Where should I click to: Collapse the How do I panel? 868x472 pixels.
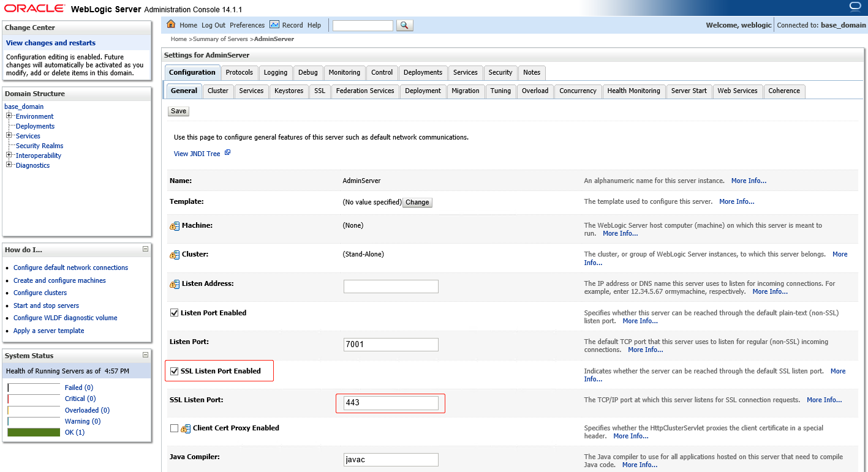click(145, 249)
